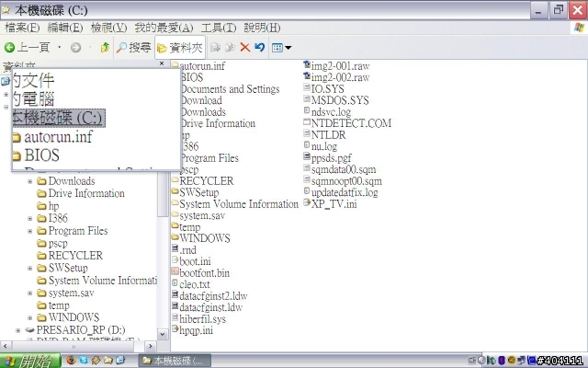This screenshot has height=368, width=588.
Task: Select the XP_TV.ini file icon
Action: coord(307,202)
